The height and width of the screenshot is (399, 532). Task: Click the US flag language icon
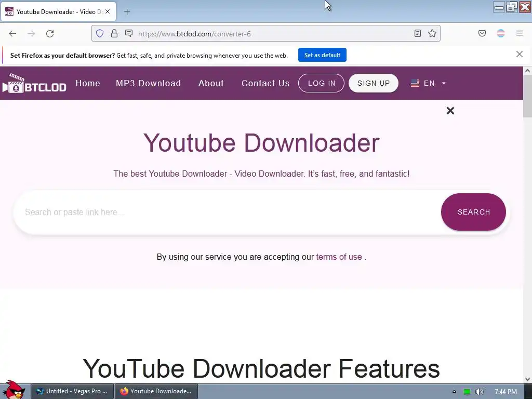(415, 83)
